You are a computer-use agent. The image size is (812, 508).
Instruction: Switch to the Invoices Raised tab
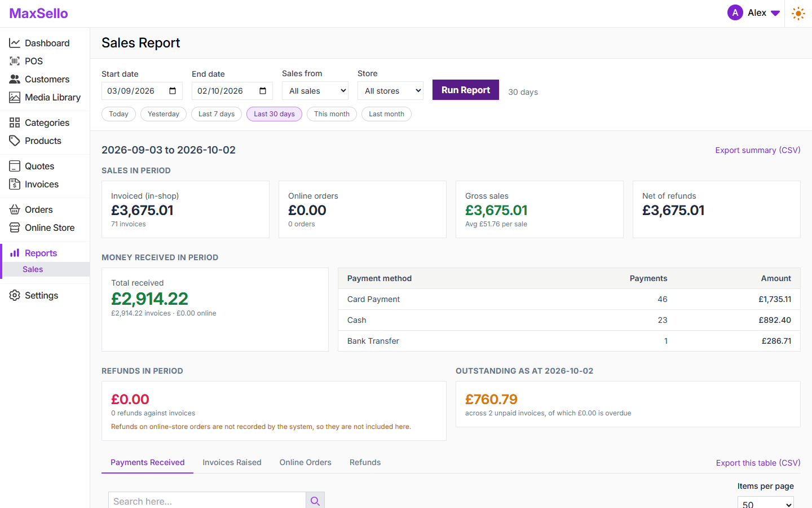(x=232, y=462)
